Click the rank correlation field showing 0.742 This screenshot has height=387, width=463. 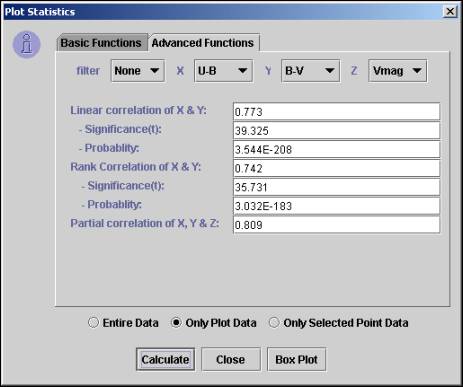(x=336, y=168)
